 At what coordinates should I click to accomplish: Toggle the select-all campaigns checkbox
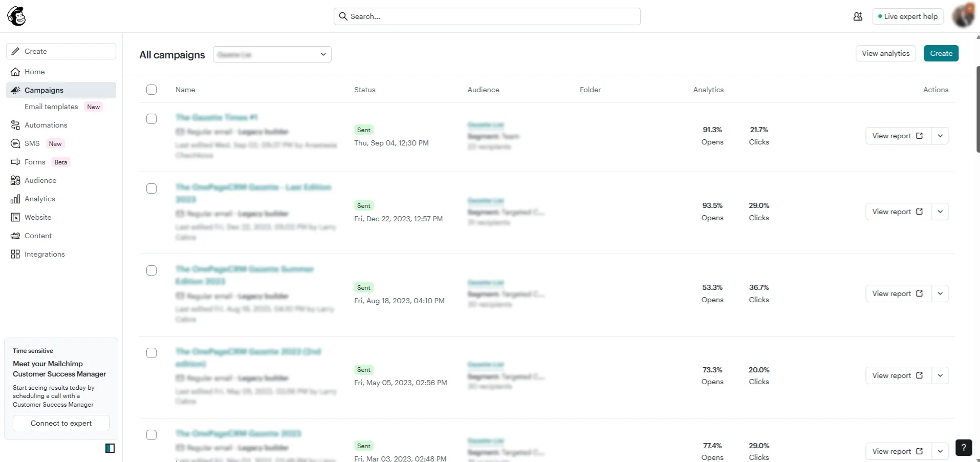pos(151,90)
